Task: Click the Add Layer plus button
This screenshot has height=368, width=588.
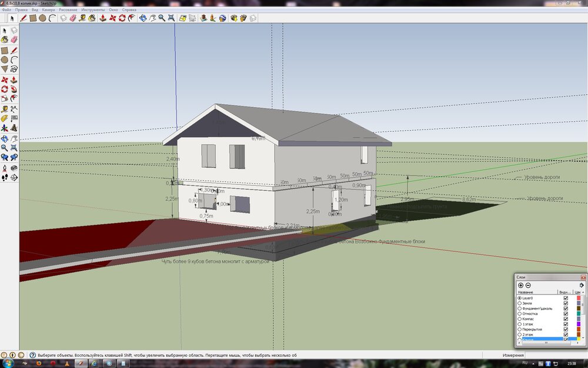Action: 520,285
